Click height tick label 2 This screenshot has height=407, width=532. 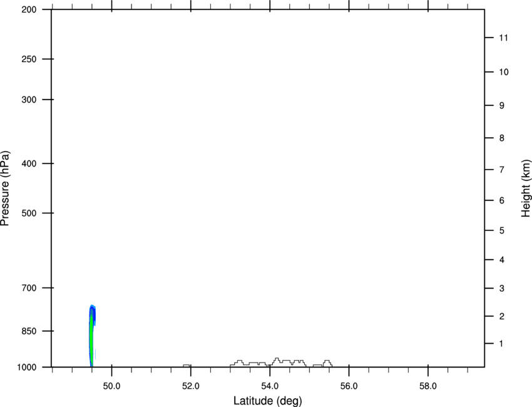click(502, 316)
